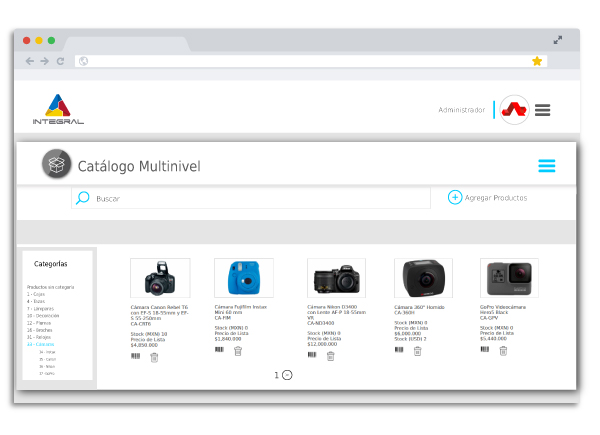Click Agregar Productos button

click(487, 198)
